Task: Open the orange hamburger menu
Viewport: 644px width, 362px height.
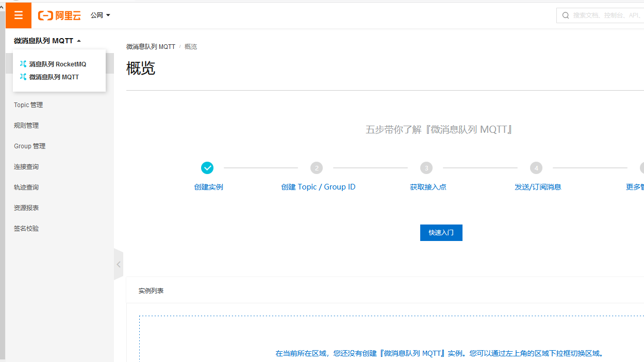Action: click(19, 15)
